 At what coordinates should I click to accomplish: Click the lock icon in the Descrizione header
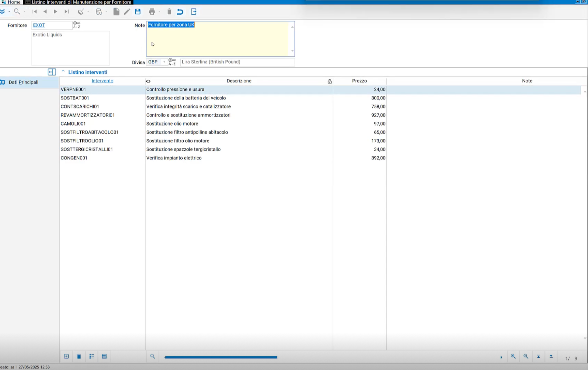click(330, 81)
